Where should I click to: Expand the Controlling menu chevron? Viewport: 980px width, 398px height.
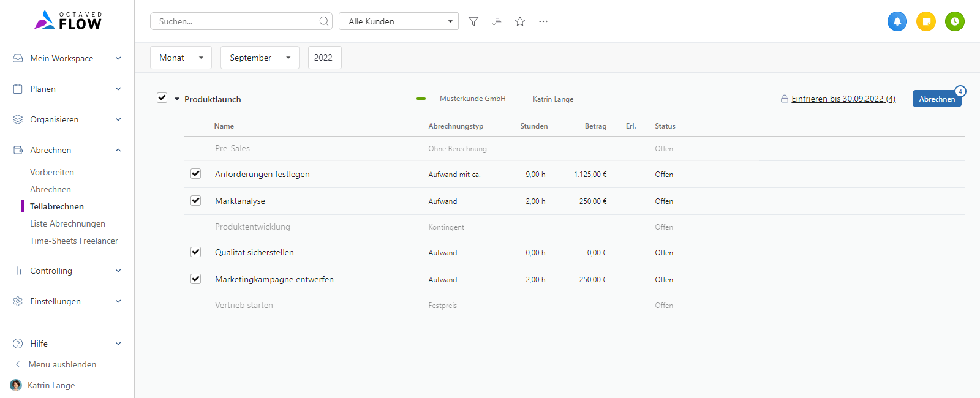coord(118,271)
